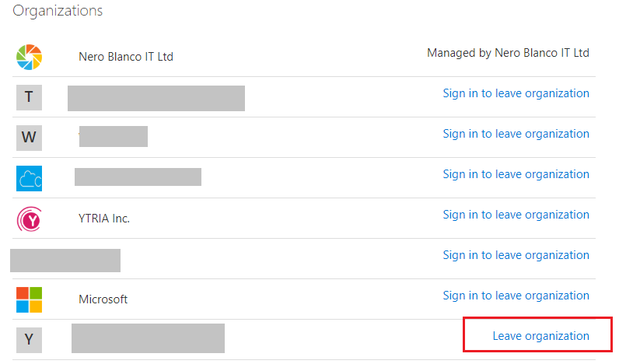Click the Microsoft organization name

[103, 299]
